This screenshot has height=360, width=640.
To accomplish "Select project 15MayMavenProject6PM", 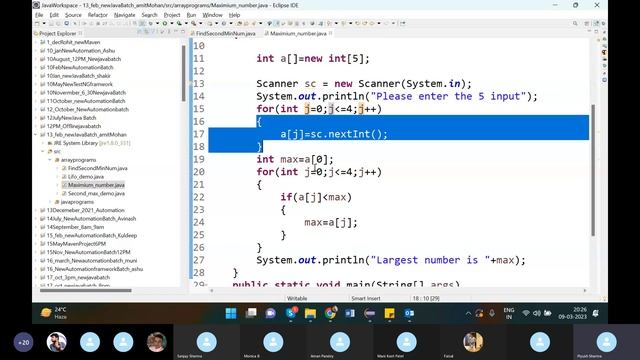I will (x=76, y=244).
